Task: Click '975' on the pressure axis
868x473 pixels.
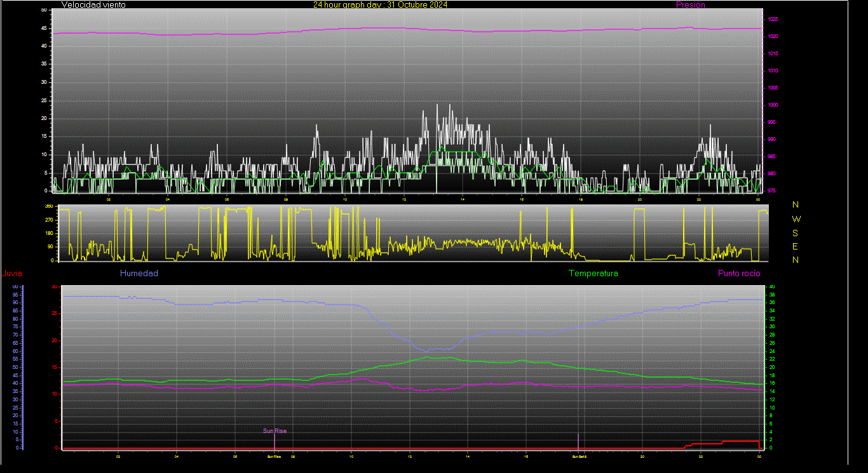Action: tap(771, 190)
